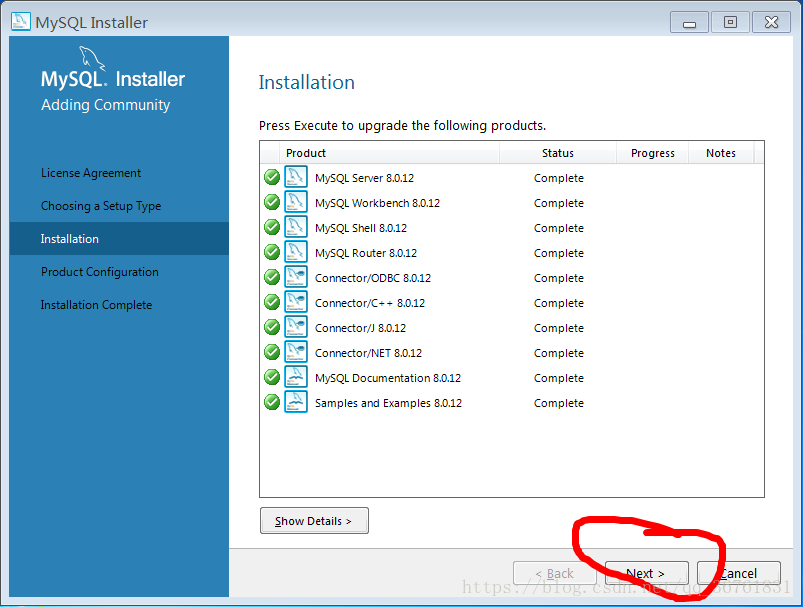The height and width of the screenshot is (607, 803).
Task: Click the MySQL dolphin logo in sidebar
Action: point(92,58)
